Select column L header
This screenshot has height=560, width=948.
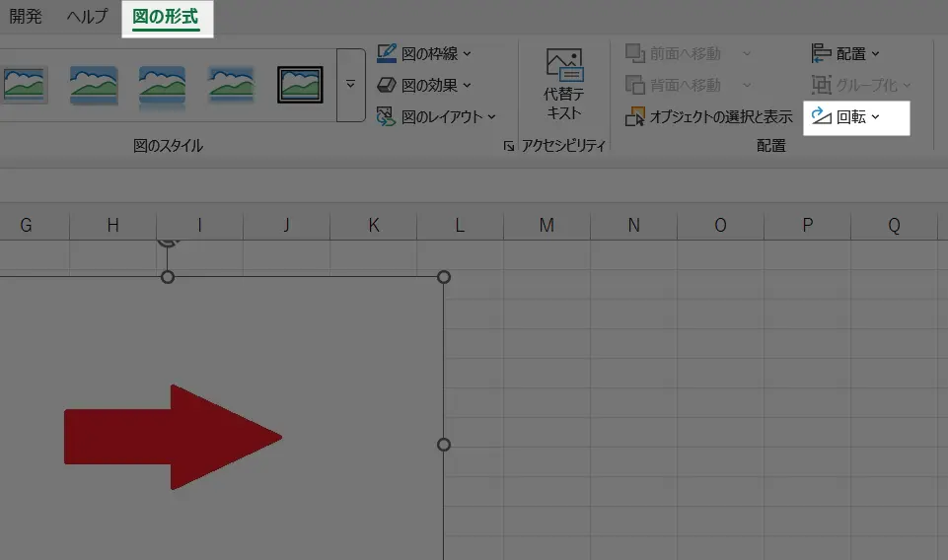(460, 226)
